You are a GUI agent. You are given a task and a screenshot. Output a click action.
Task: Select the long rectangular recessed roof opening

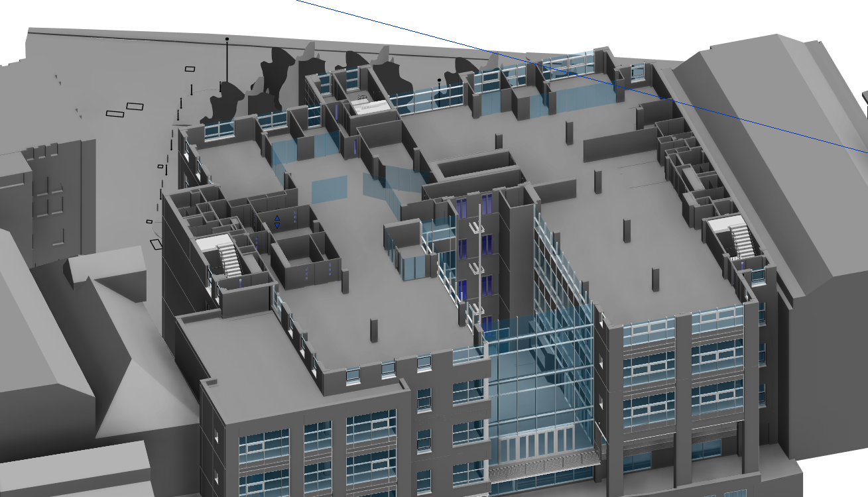click(x=475, y=165)
